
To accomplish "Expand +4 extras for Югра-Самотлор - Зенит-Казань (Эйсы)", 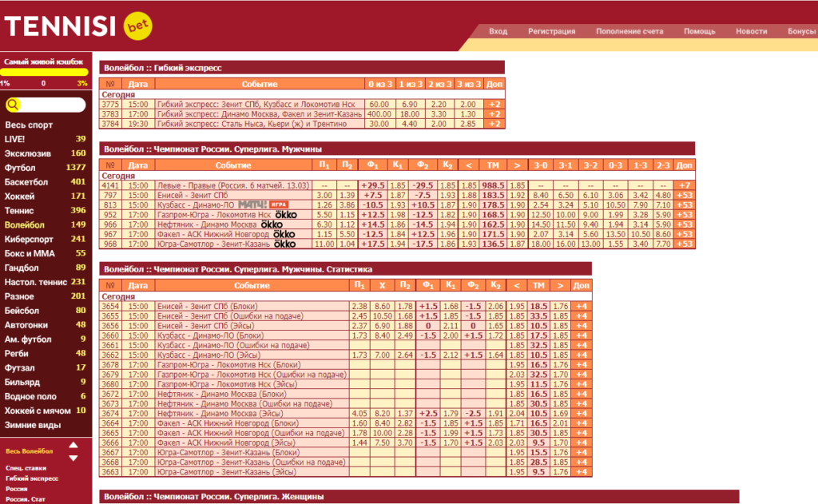I will click(x=582, y=472).
